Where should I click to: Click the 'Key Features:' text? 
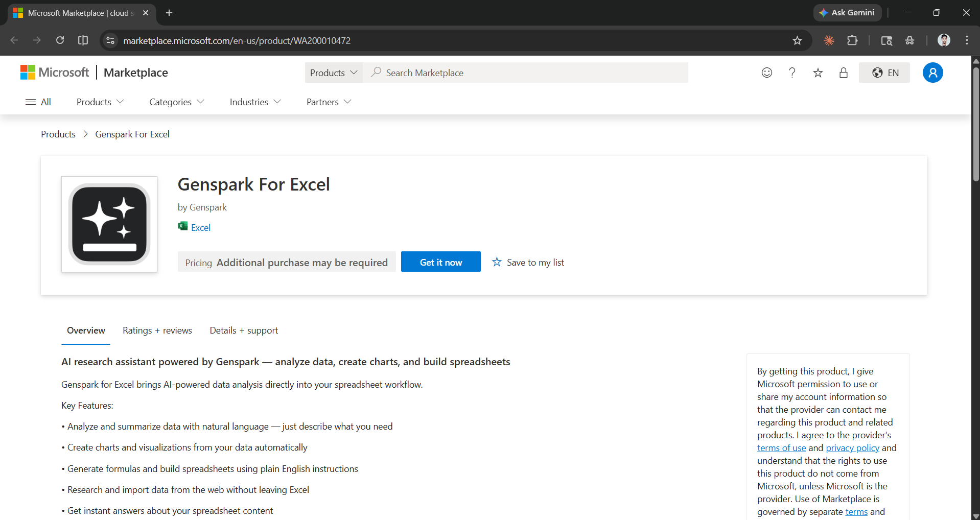pos(87,405)
